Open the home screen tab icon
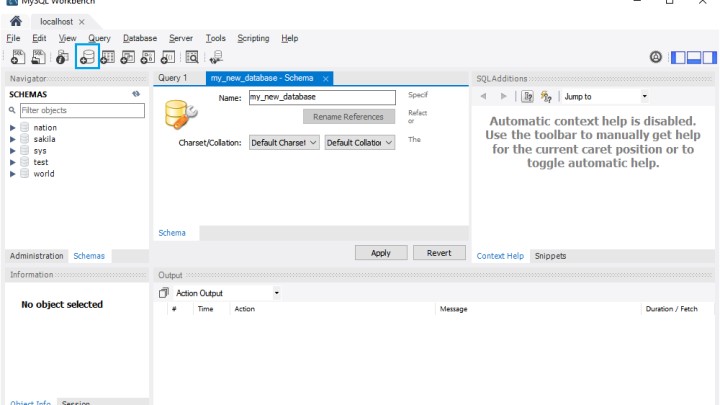This screenshot has width=720, height=405. tap(16, 21)
